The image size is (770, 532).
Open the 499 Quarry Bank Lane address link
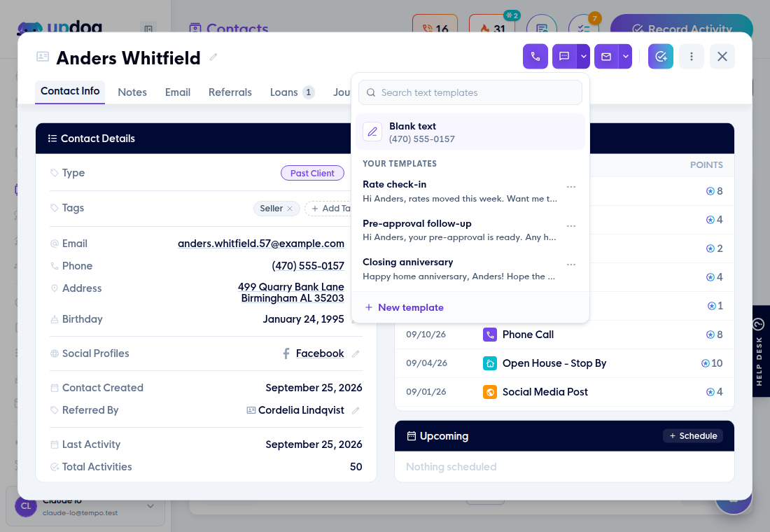pos(291,293)
